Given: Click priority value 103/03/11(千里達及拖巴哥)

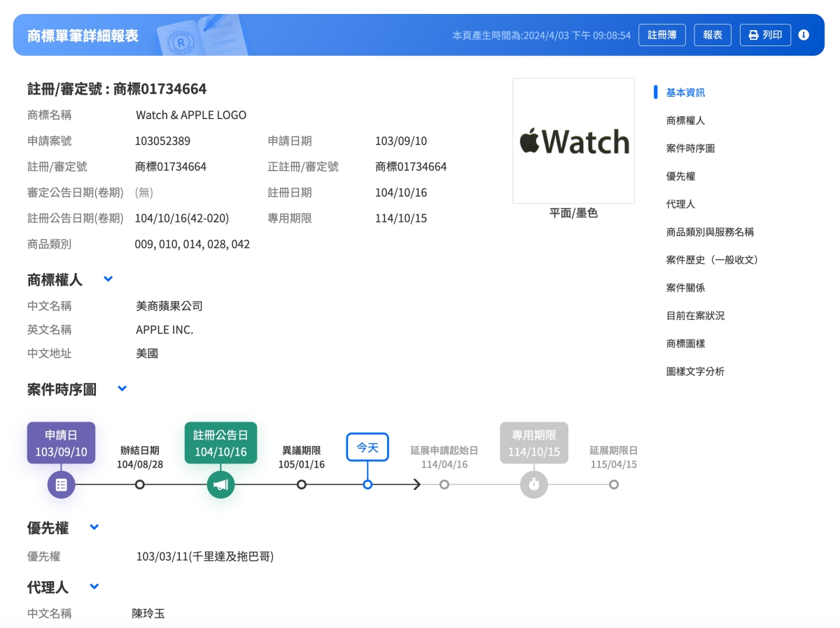Looking at the screenshot, I should 205,557.
